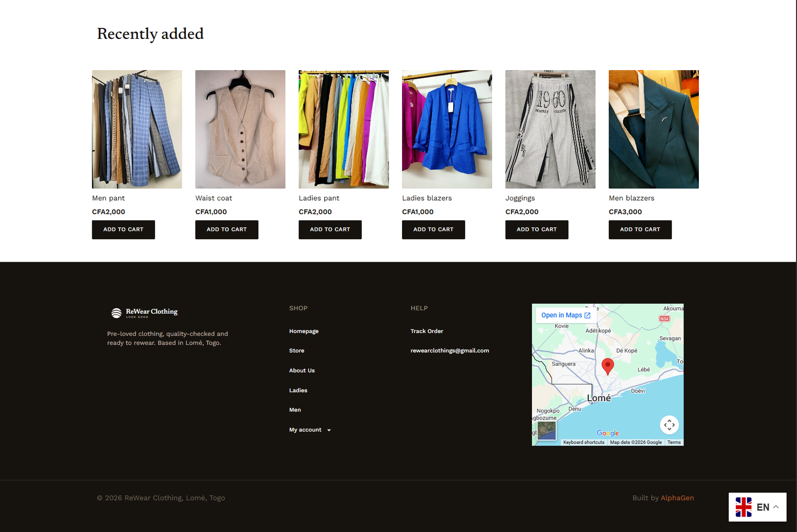Click the UK flag language icon
Screen dimensions: 797x532
coord(744,507)
